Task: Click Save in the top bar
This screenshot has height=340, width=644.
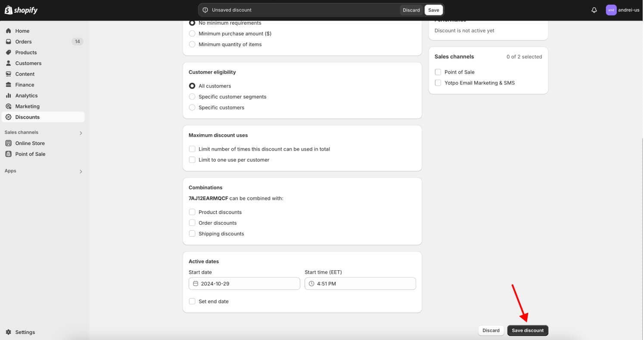Action: tap(433, 10)
